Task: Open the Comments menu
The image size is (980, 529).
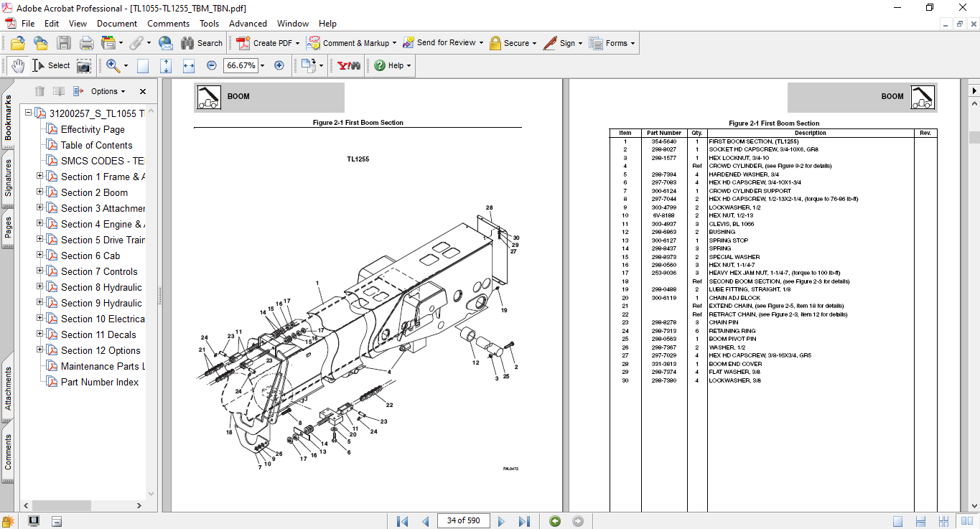Action: coord(168,24)
